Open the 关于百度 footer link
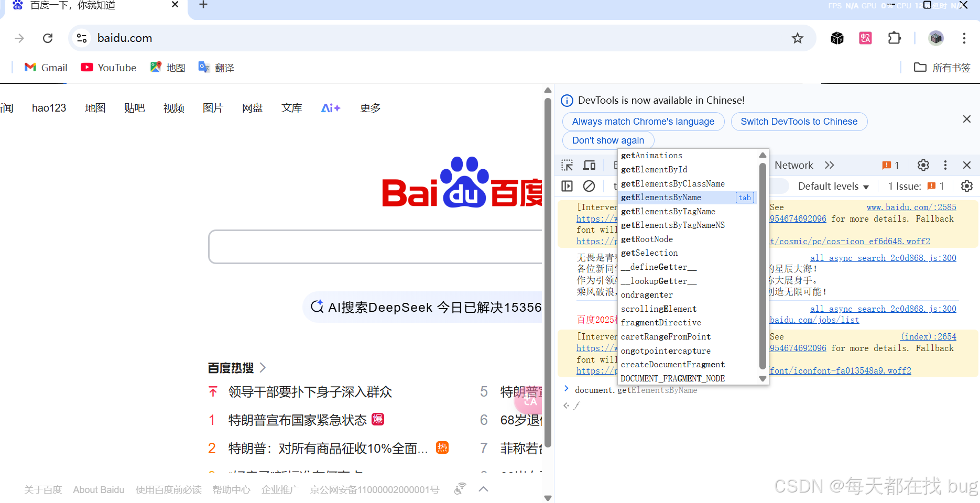 click(43, 490)
